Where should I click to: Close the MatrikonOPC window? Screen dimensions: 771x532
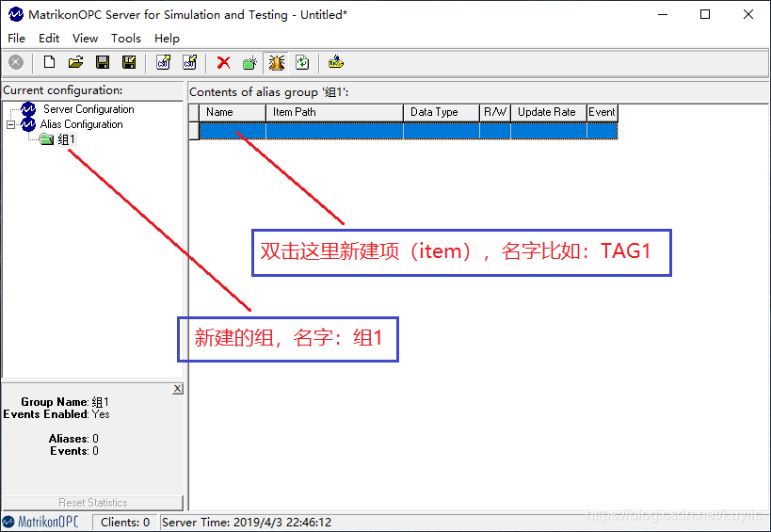coord(748,14)
